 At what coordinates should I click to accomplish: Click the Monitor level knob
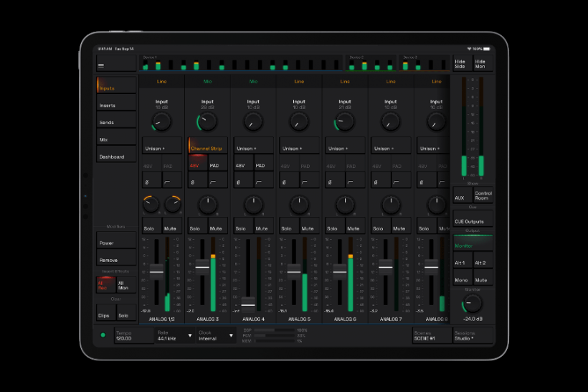473,304
